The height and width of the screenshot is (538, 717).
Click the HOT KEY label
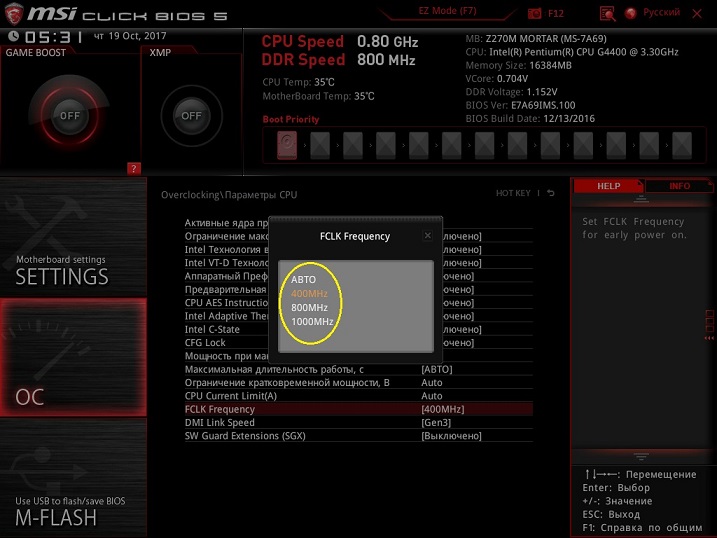coord(513,194)
